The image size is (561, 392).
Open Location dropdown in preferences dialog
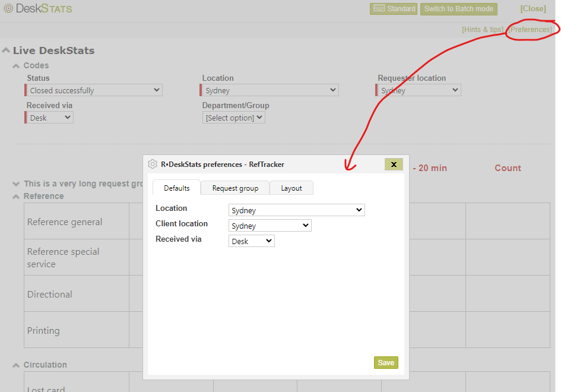pyautogui.click(x=297, y=210)
